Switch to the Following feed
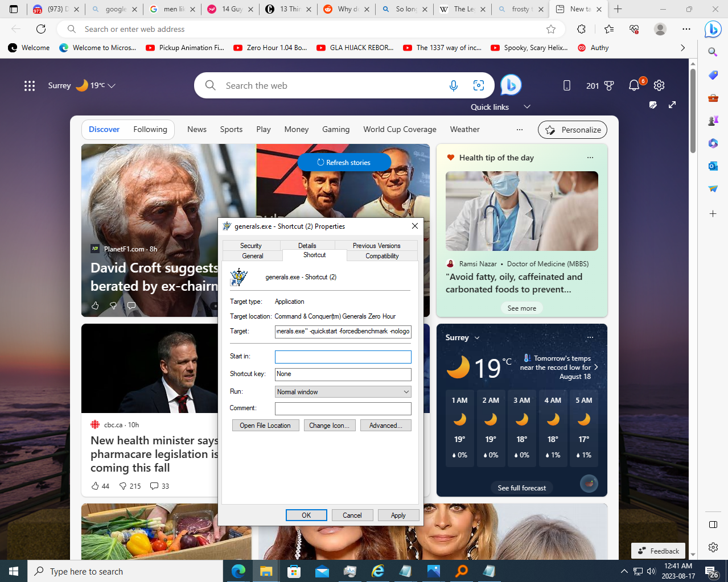Viewport: 728px width, 582px height. 150,129
